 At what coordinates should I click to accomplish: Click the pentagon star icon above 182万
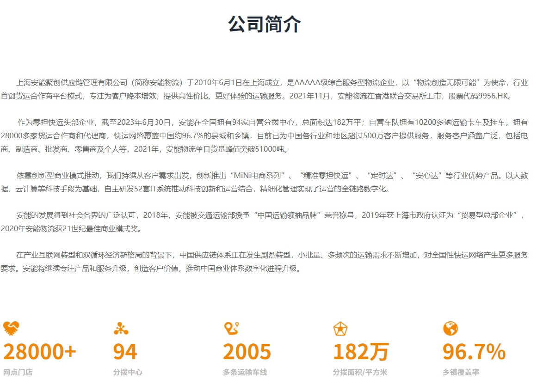(340, 329)
